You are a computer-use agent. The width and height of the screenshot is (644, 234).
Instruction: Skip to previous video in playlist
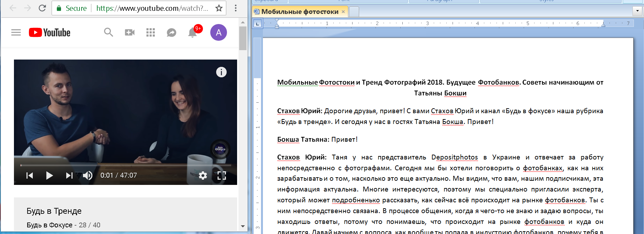pyautogui.click(x=30, y=175)
